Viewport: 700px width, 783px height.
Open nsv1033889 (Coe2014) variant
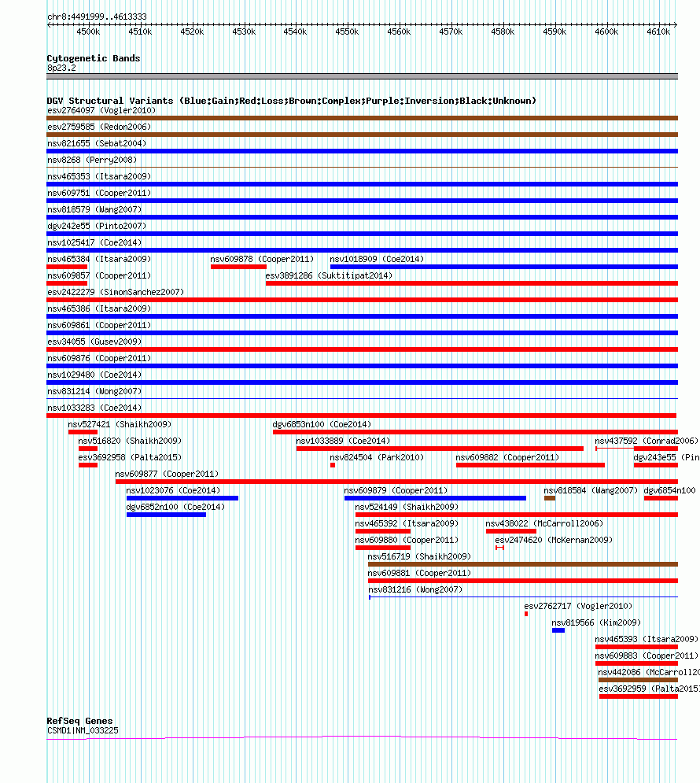[343, 441]
